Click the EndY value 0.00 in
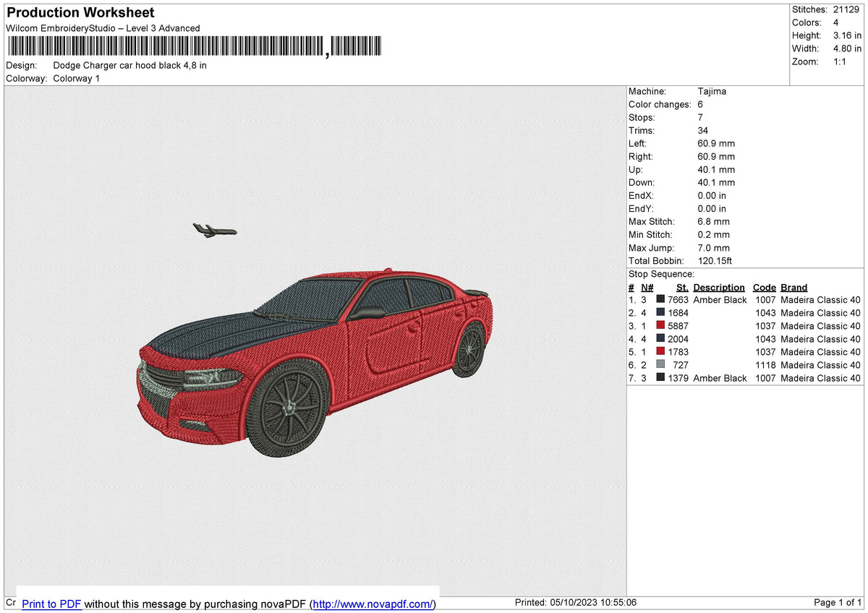 (x=712, y=209)
